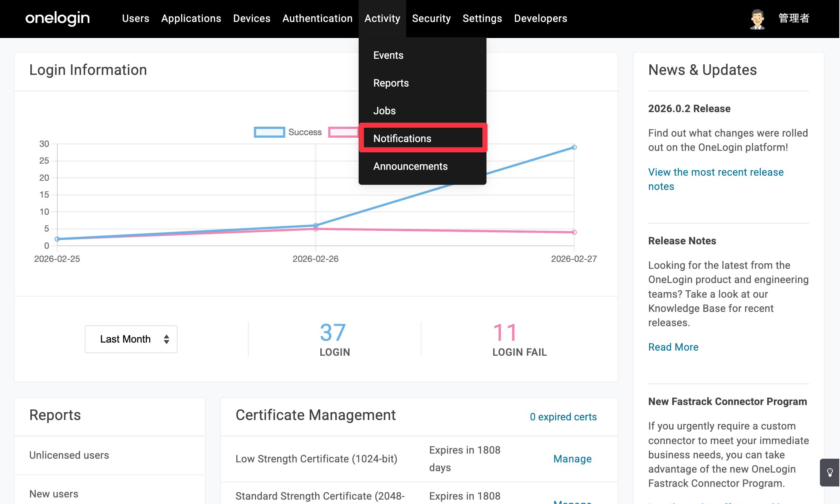Screen dimensions: 840x504
Task: Click the 2026-02-27 success data point
Action: point(574,147)
